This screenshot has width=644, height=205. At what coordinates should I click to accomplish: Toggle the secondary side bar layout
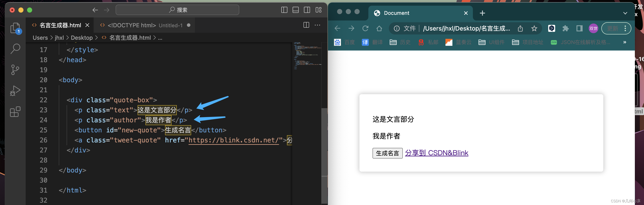click(x=307, y=10)
